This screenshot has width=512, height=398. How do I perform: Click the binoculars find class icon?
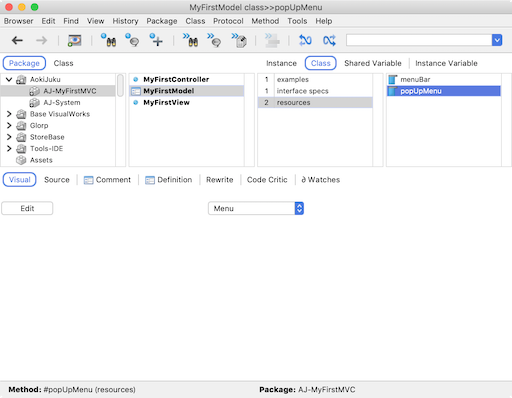coord(109,40)
